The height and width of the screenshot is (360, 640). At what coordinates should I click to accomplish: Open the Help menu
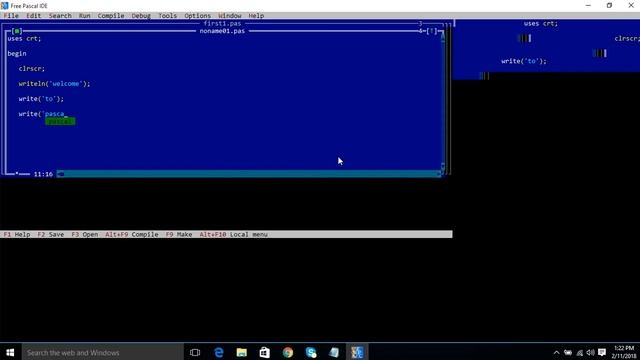(x=256, y=16)
